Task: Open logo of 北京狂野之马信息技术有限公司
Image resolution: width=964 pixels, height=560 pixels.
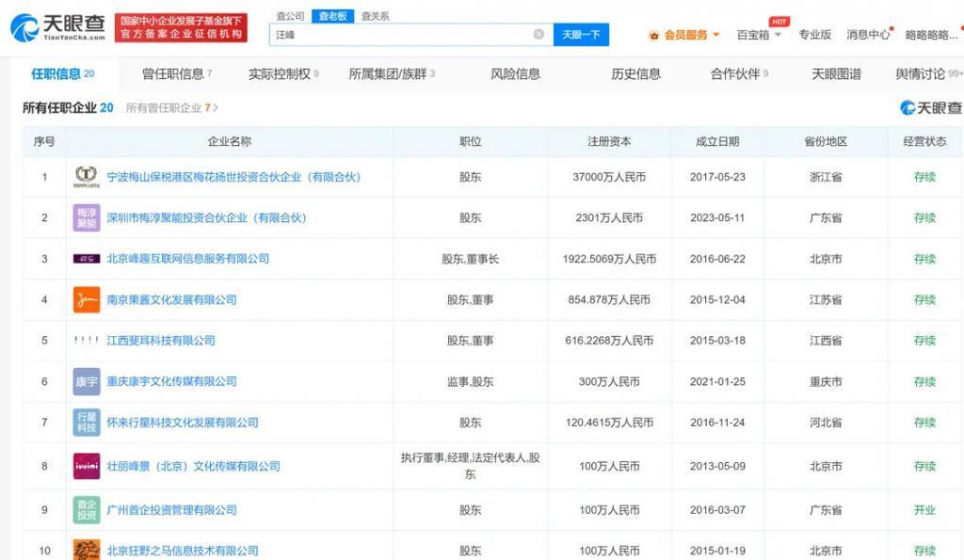Action: tap(87, 550)
